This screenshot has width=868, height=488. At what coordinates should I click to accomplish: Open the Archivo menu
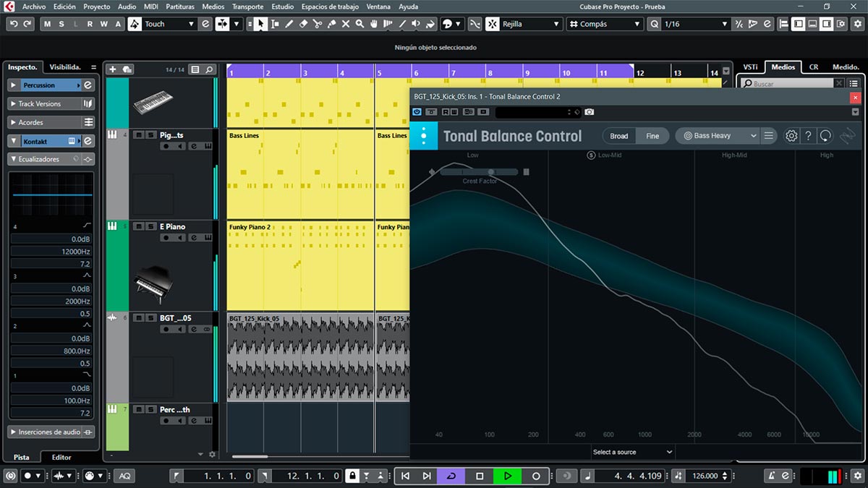pos(34,7)
